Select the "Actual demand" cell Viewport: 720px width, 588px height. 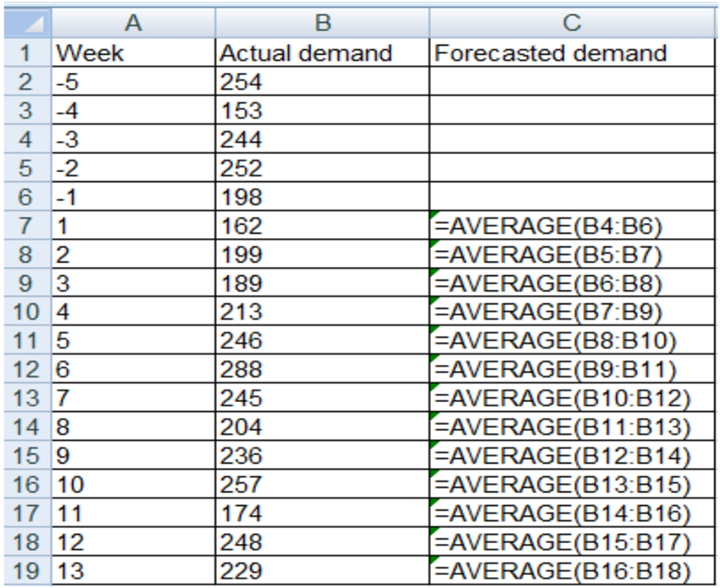(323, 53)
